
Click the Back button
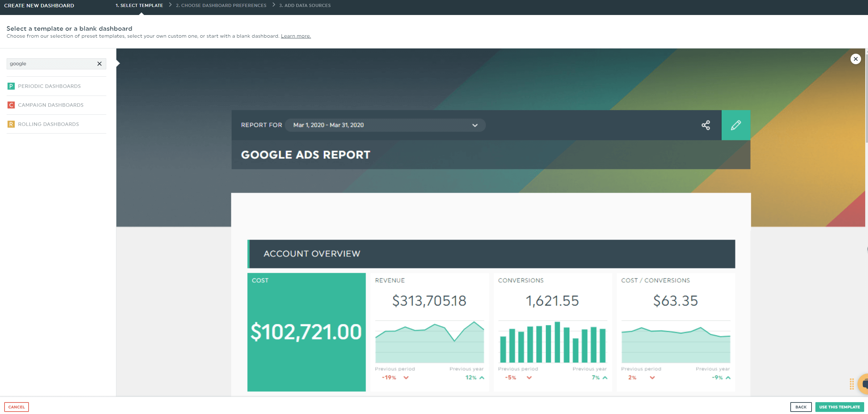[x=801, y=407]
